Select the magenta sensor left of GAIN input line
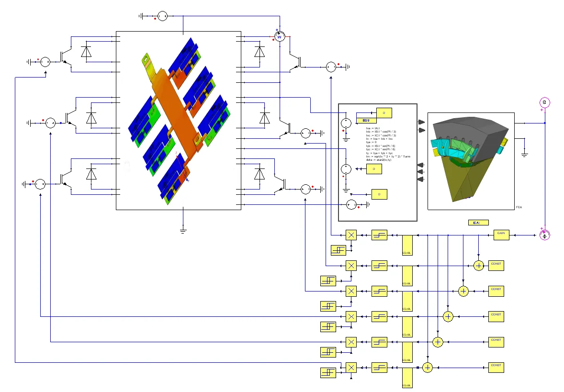The image size is (564, 392). click(544, 235)
